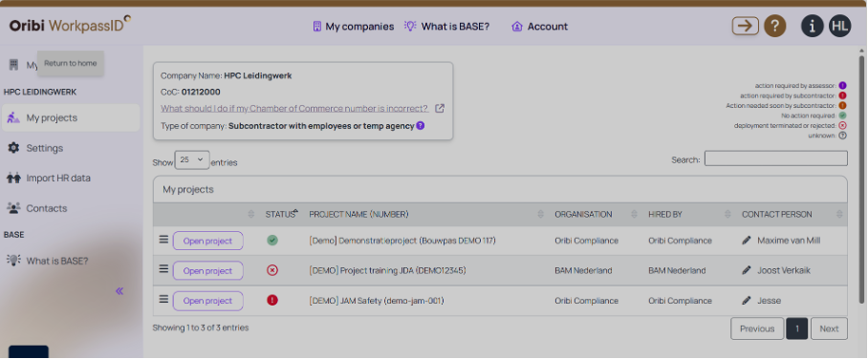Viewport: 868px width, 359px height.
Task: Click red cross status icon of Project training JDA
Action: point(272,270)
